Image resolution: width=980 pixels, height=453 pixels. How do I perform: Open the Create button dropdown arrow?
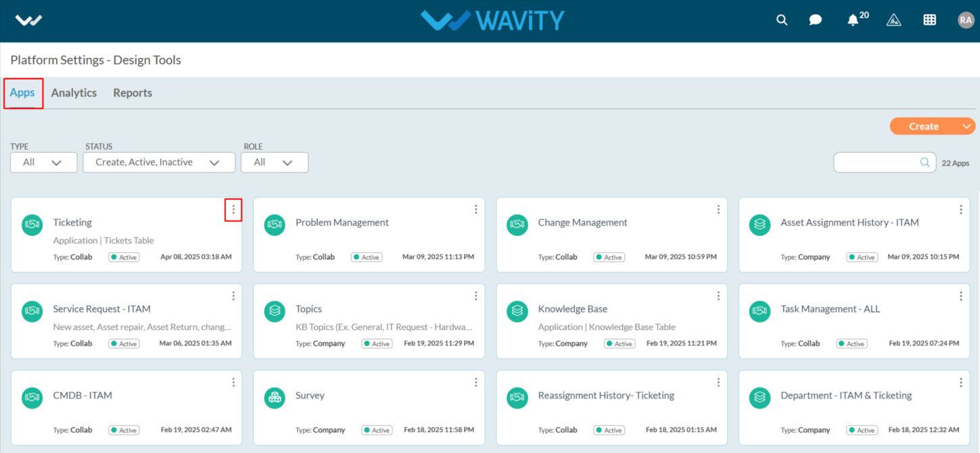[966, 126]
